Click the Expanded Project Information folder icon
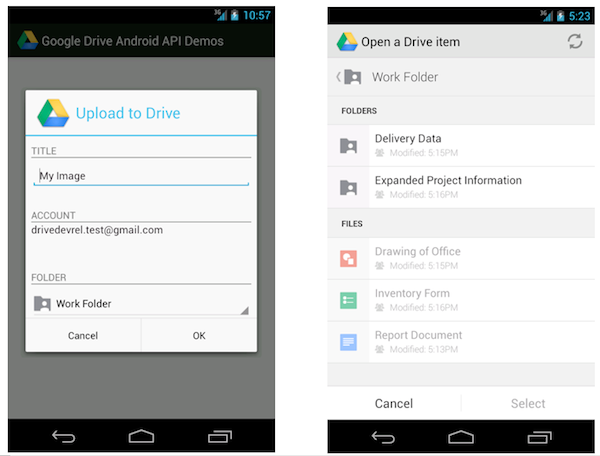The width and height of the screenshot is (600, 456). [x=348, y=187]
